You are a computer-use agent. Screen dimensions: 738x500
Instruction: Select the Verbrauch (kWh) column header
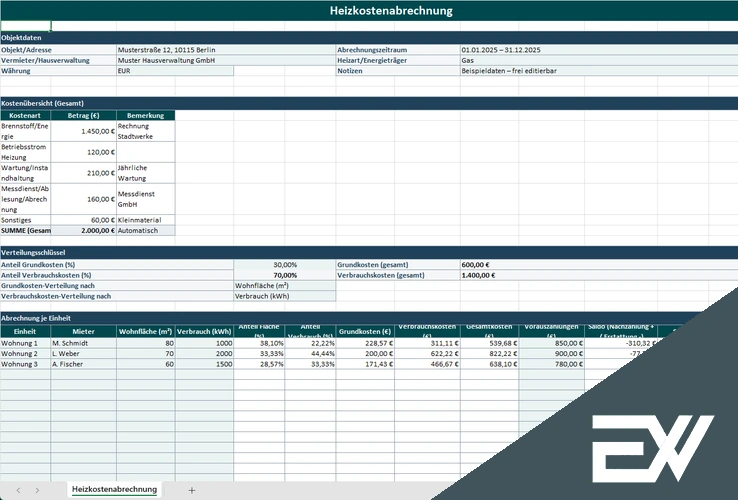tap(204, 331)
